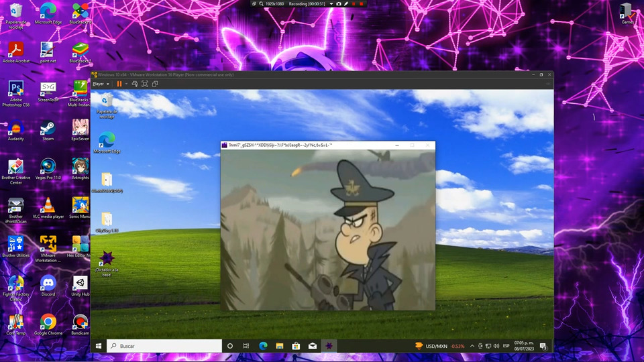Open Sonic Mania desktop icon
The width and height of the screenshot is (644, 362).
(80, 208)
